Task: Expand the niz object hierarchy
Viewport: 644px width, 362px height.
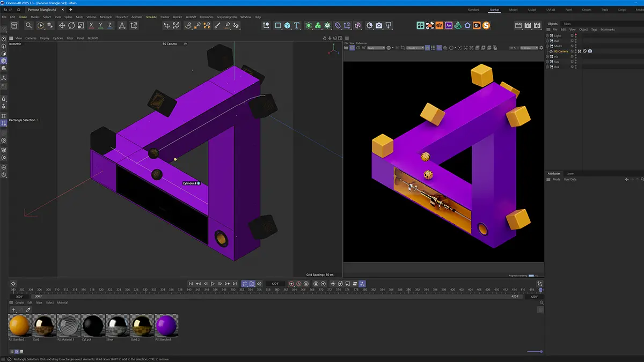Action: coord(547,56)
